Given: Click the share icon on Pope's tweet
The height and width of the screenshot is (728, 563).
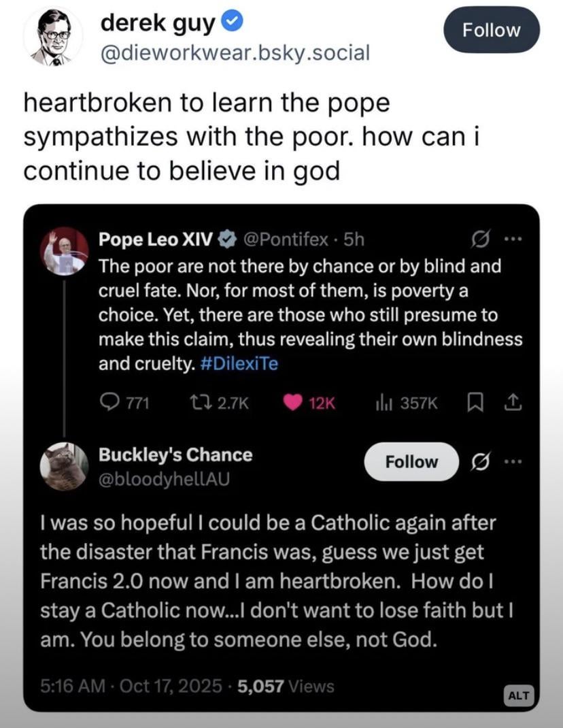Looking at the screenshot, I should 513,403.
